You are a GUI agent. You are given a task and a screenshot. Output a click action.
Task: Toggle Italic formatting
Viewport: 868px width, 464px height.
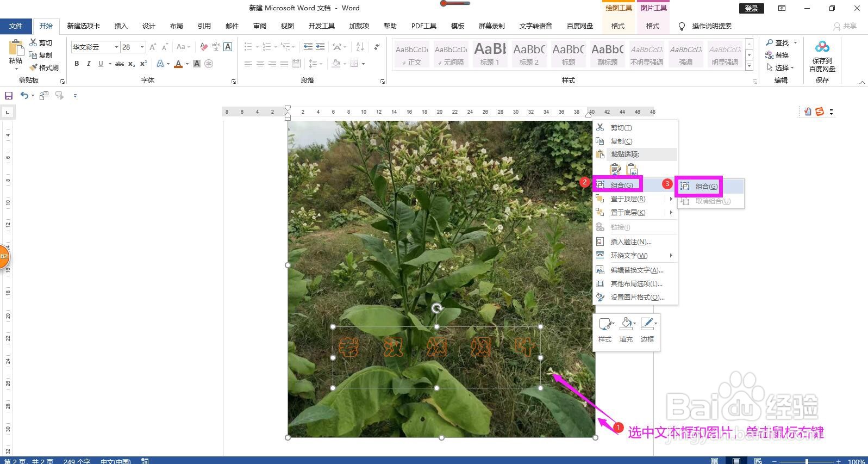pyautogui.click(x=89, y=64)
